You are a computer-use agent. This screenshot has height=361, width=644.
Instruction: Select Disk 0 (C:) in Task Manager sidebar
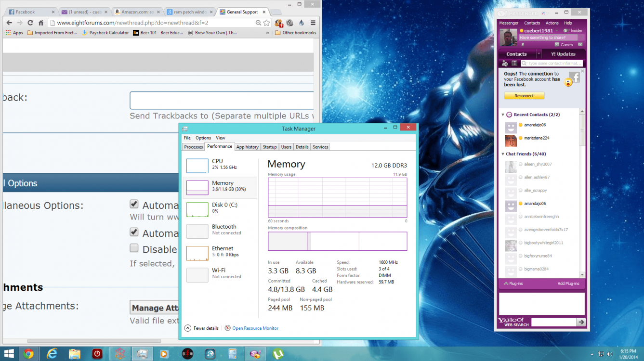(220, 209)
